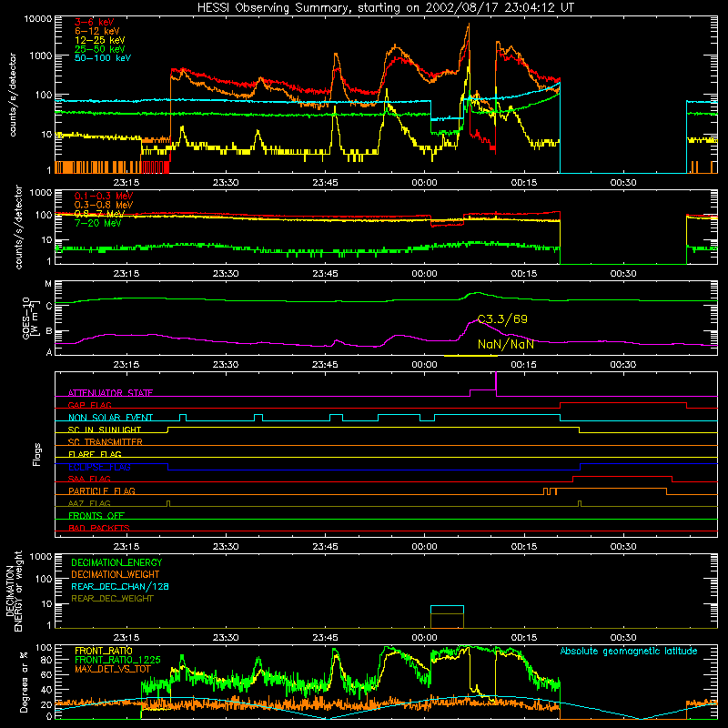This screenshot has width=728, height=728.
Task: Select the GAP_FLAG label
Action: click(x=89, y=405)
